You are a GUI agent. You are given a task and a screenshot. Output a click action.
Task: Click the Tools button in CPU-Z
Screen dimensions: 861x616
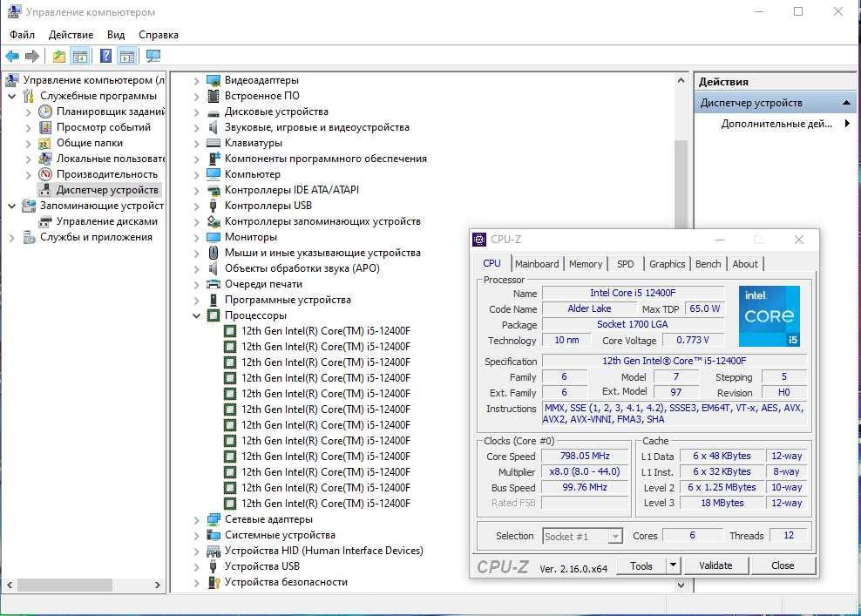(x=641, y=565)
